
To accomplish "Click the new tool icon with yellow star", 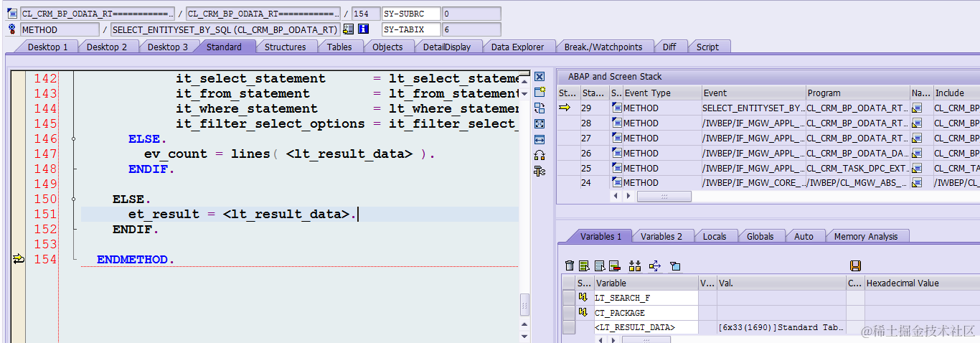I will (540, 92).
